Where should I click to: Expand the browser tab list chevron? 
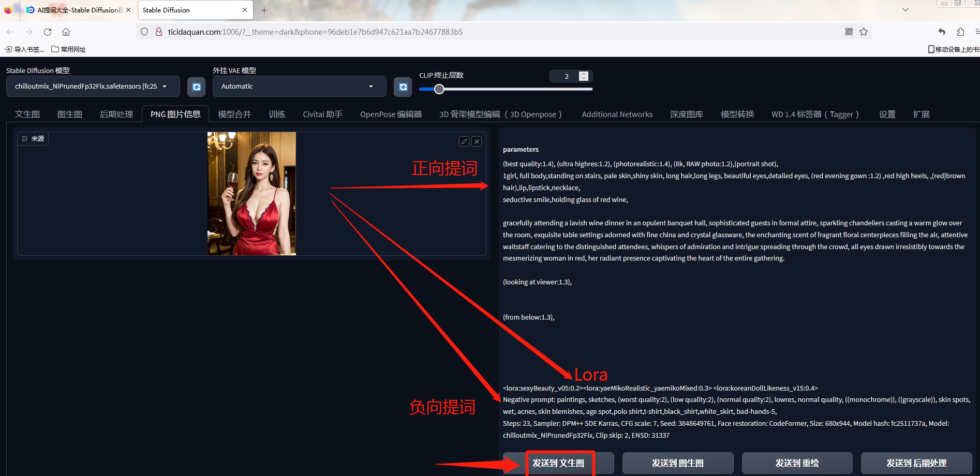905,10
